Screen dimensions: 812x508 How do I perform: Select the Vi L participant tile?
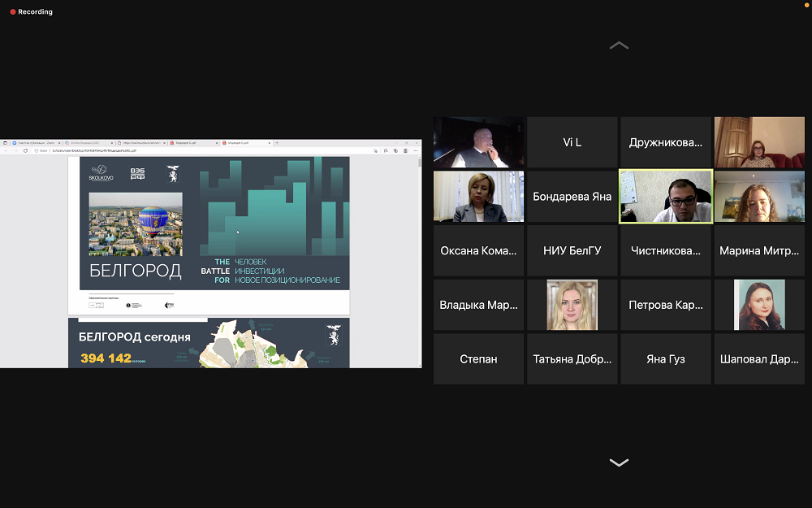pyautogui.click(x=572, y=142)
